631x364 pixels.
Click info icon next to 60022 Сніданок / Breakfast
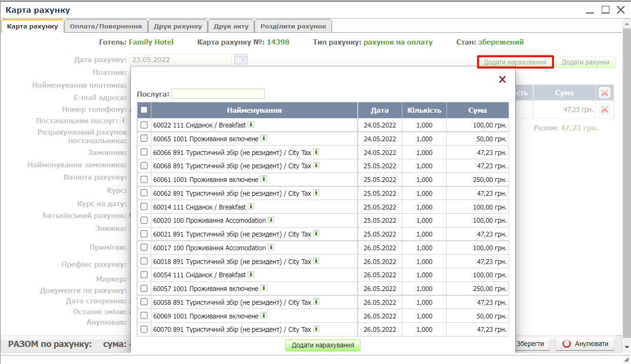(x=251, y=125)
